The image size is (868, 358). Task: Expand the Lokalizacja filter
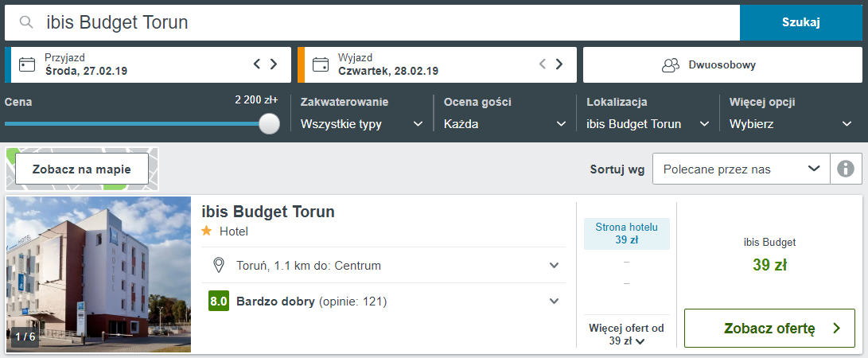tap(648, 124)
